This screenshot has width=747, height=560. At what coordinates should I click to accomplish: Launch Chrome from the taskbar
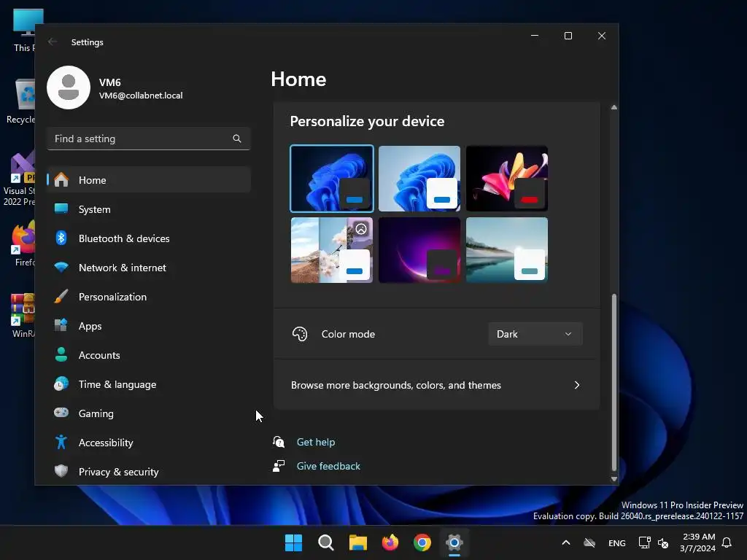422,542
